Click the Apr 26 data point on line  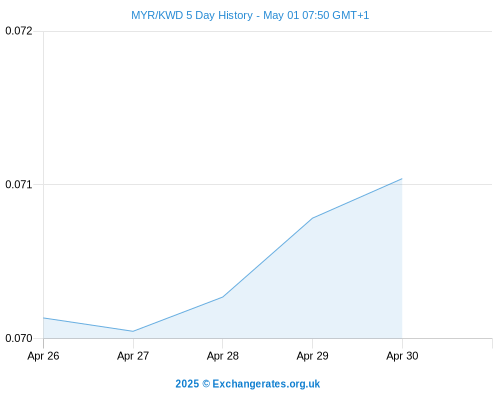tap(44, 318)
